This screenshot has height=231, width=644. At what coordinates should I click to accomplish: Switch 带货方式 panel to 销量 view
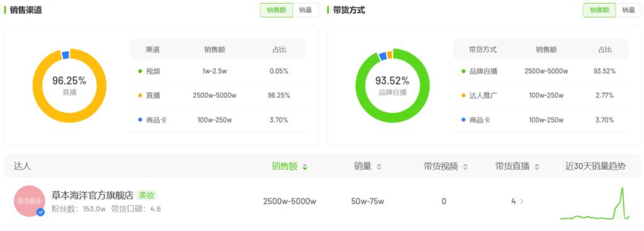[629, 10]
